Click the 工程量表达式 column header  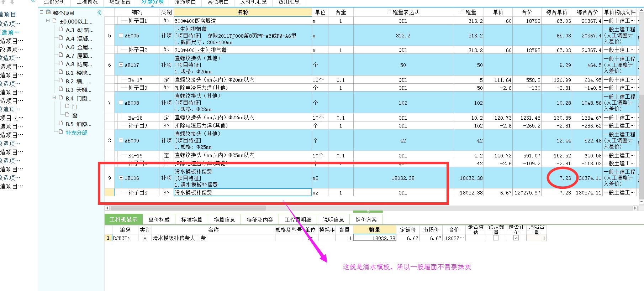[x=403, y=12]
